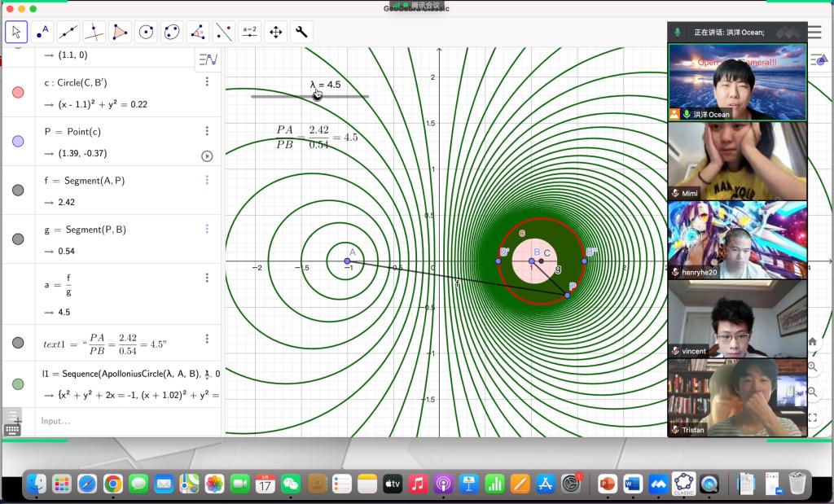Open the virtual keyboard icon
This screenshot has height=504, width=834.
[12, 430]
